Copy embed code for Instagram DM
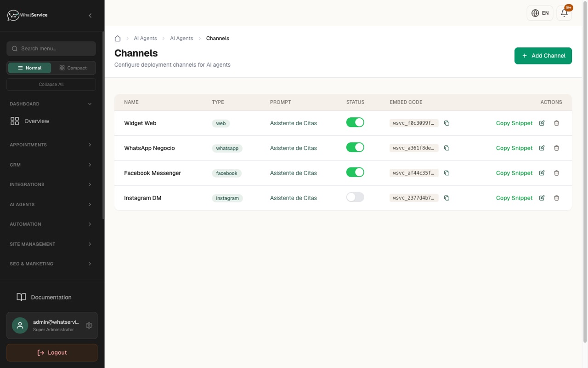588x368 pixels. tap(447, 198)
